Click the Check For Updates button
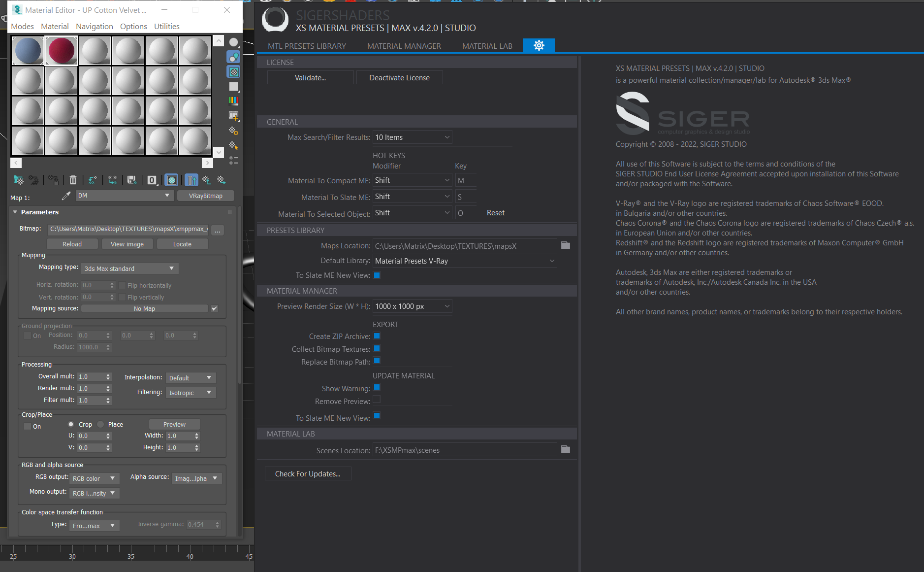Viewport: 924px width, 572px height. (x=308, y=474)
